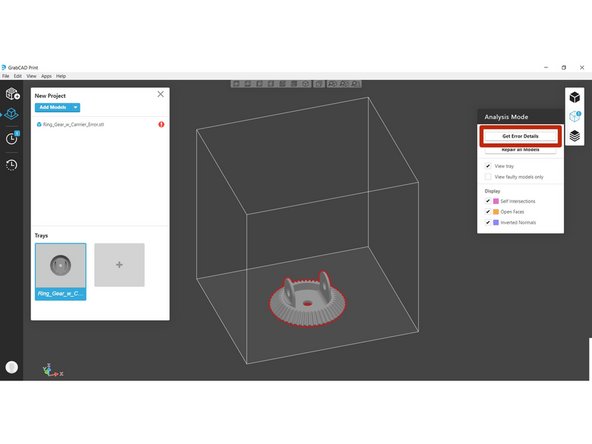Image resolution: width=592 pixels, height=444 pixels.
Task: Click the pink Self Intersections color swatch
Action: pos(496,201)
